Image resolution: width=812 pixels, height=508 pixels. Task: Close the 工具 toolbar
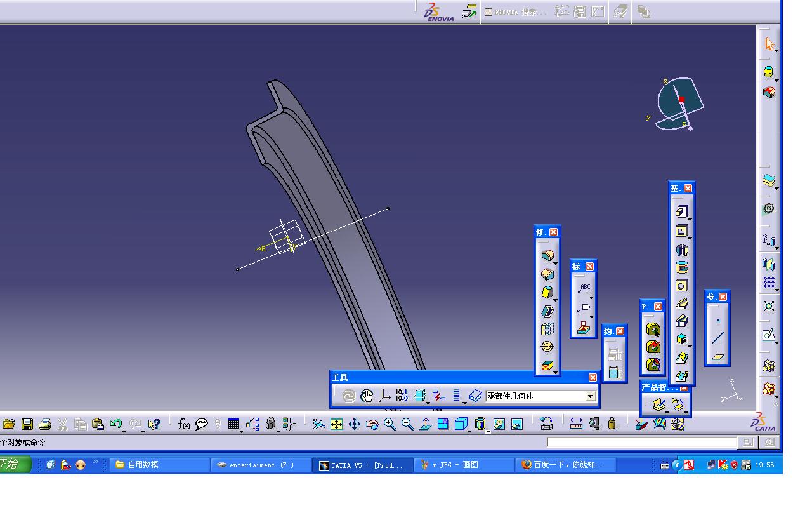tap(593, 377)
